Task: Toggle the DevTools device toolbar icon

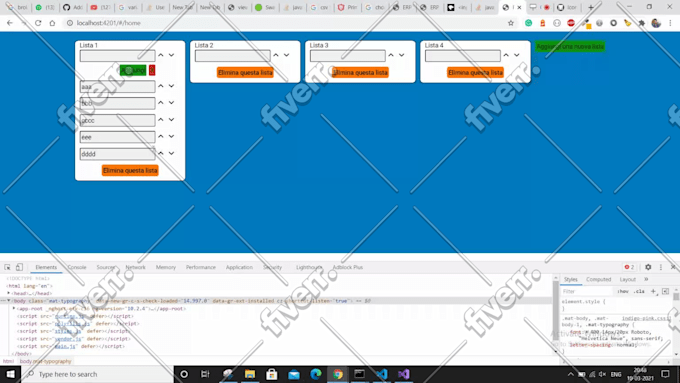Action: click(x=19, y=267)
